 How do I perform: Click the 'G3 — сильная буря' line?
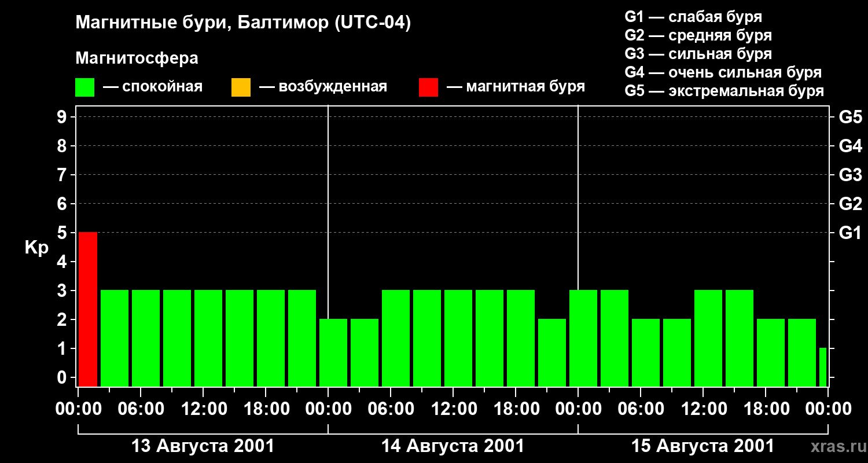698,54
